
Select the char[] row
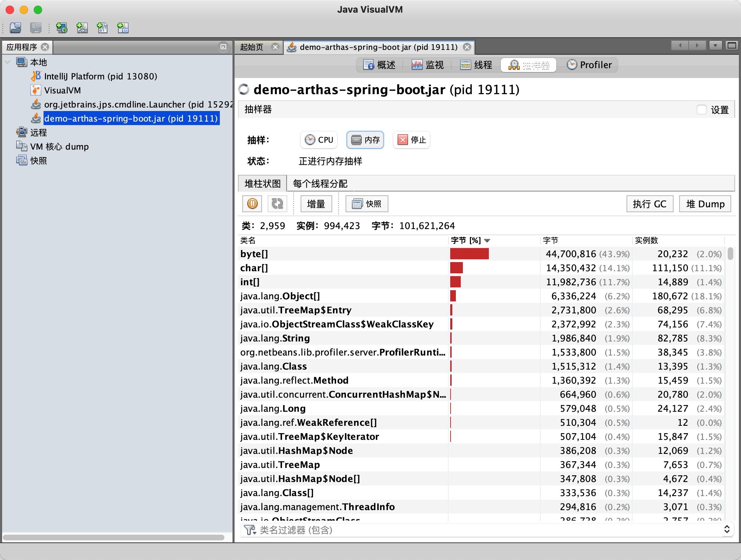coord(481,268)
